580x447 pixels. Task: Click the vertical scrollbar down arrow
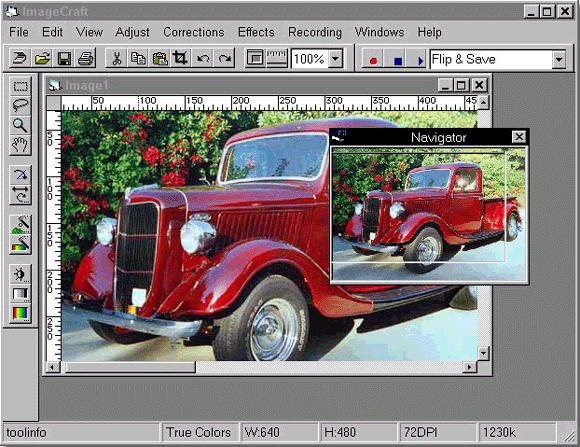pos(483,353)
